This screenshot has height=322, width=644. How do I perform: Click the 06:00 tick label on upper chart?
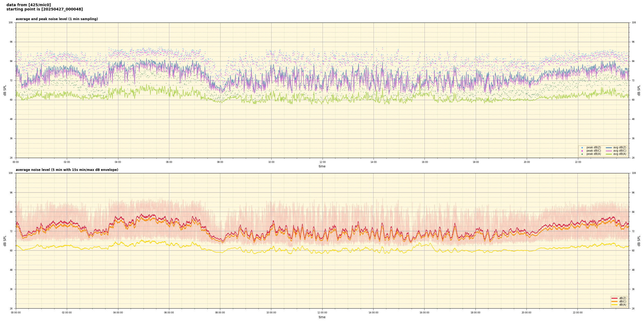[169, 162]
